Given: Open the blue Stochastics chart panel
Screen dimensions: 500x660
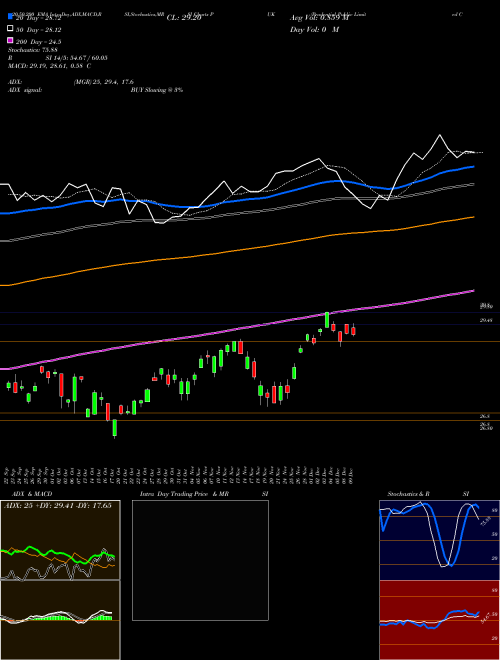Looking at the screenshot, I should pyautogui.click(x=439, y=540).
